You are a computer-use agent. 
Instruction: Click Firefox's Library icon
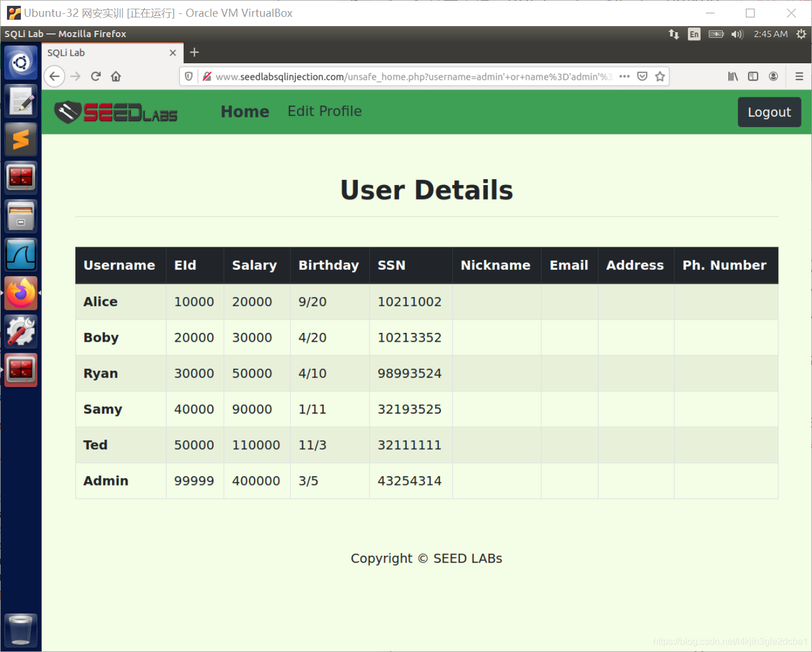click(x=733, y=76)
